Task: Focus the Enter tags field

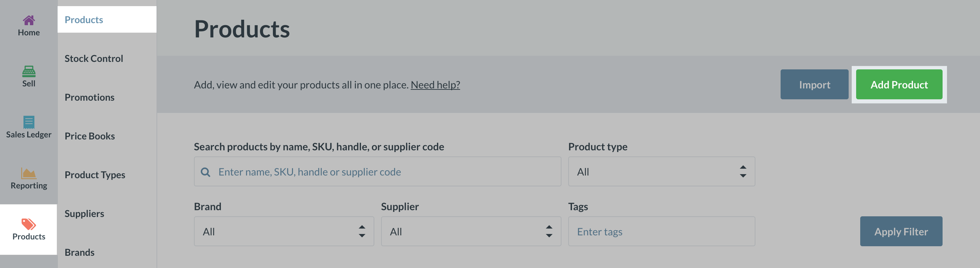Action: [x=661, y=232]
